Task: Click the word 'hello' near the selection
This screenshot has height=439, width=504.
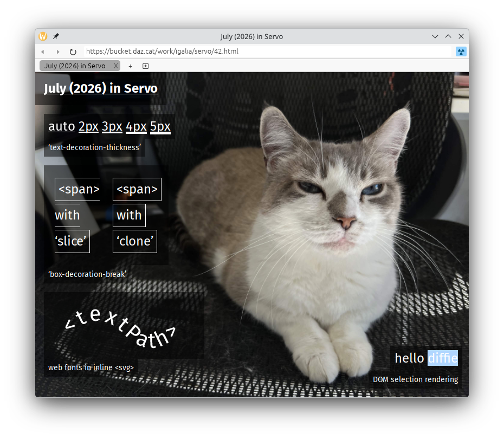Action: point(409,358)
